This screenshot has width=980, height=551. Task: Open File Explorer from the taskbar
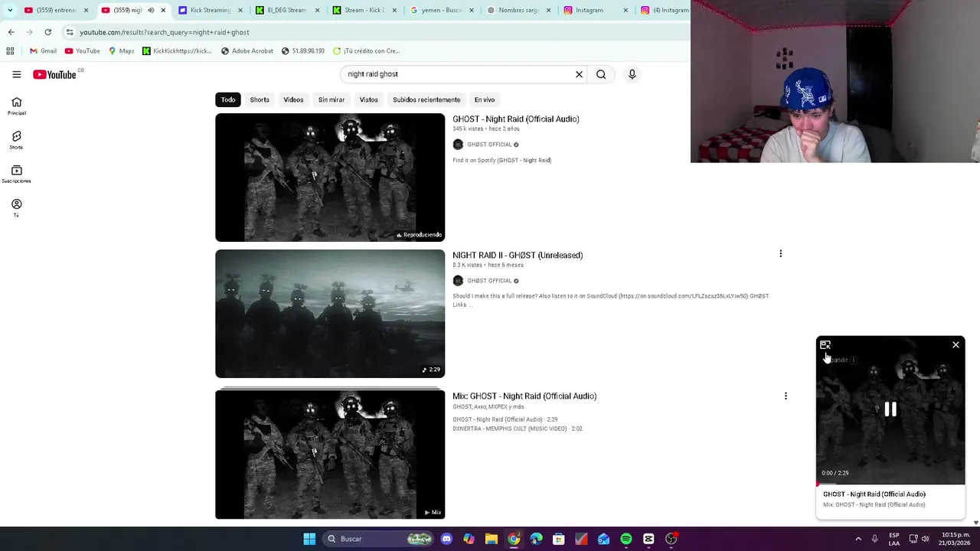pos(492,539)
